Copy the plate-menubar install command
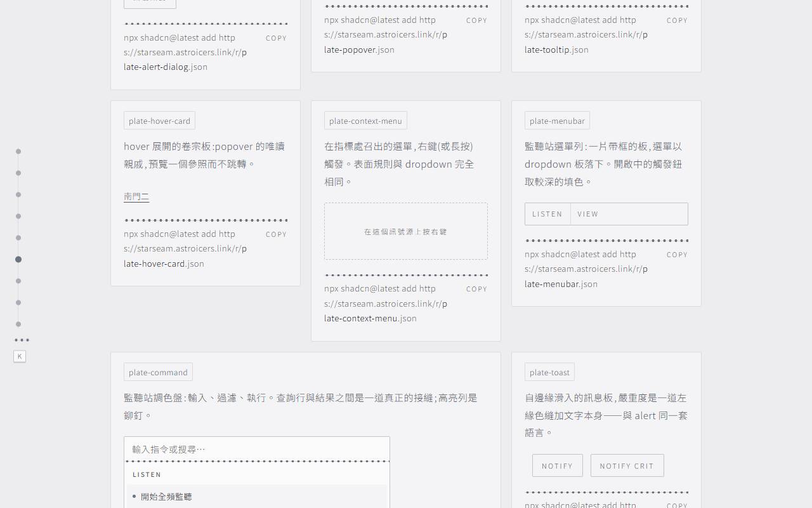 pyautogui.click(x=677, y=255)
